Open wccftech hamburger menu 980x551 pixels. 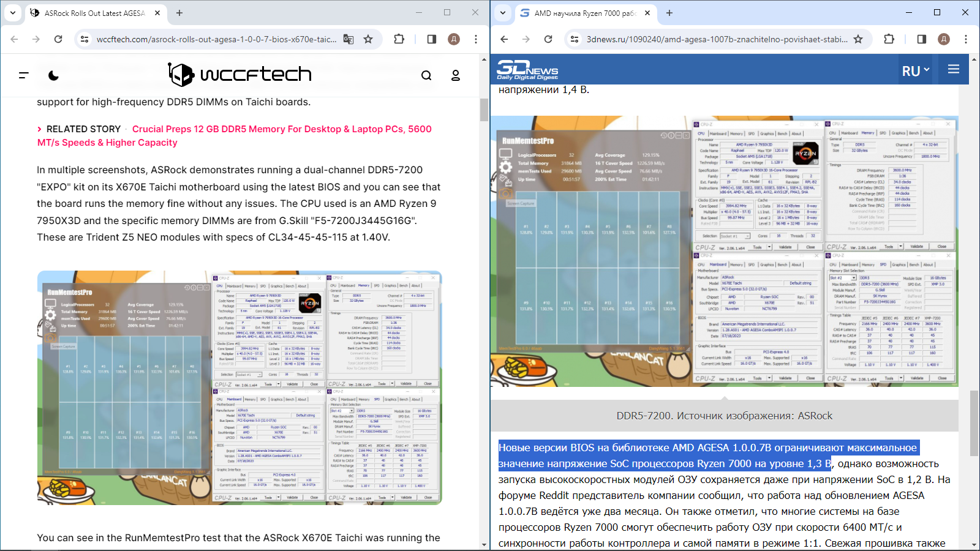24,75
